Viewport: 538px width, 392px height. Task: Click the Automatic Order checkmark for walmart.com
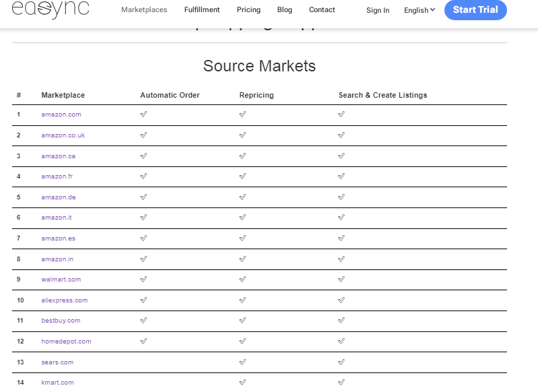pyautogui.click(x=144, y=279)
